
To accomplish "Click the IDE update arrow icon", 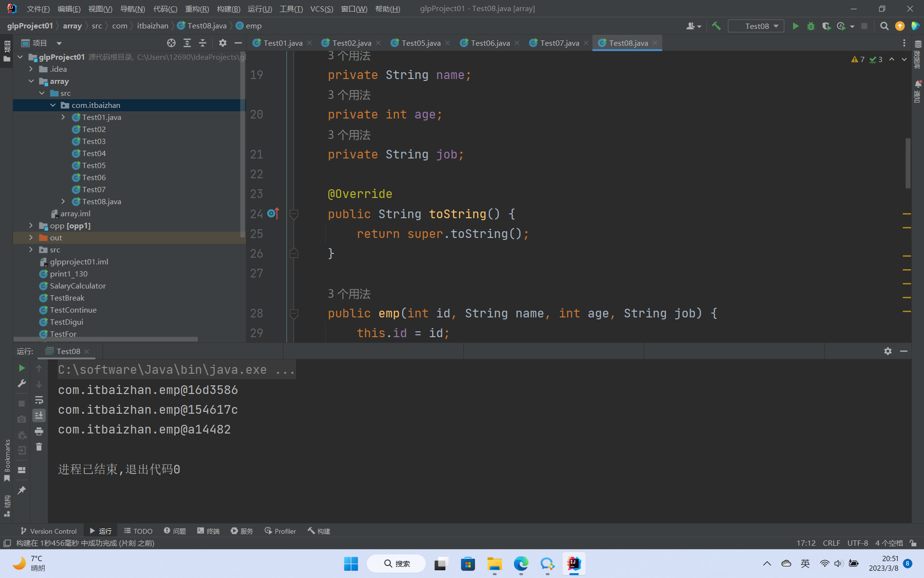I will 899,26.
